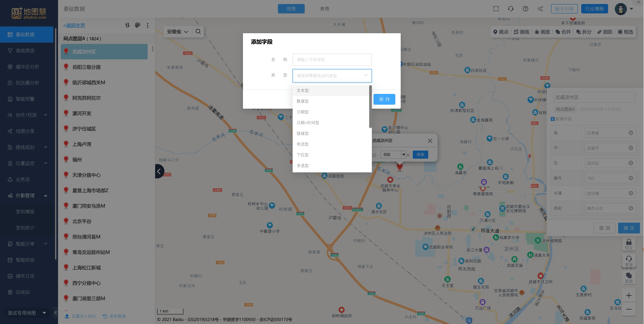Select the 拆分 split tool

point(584,32)
